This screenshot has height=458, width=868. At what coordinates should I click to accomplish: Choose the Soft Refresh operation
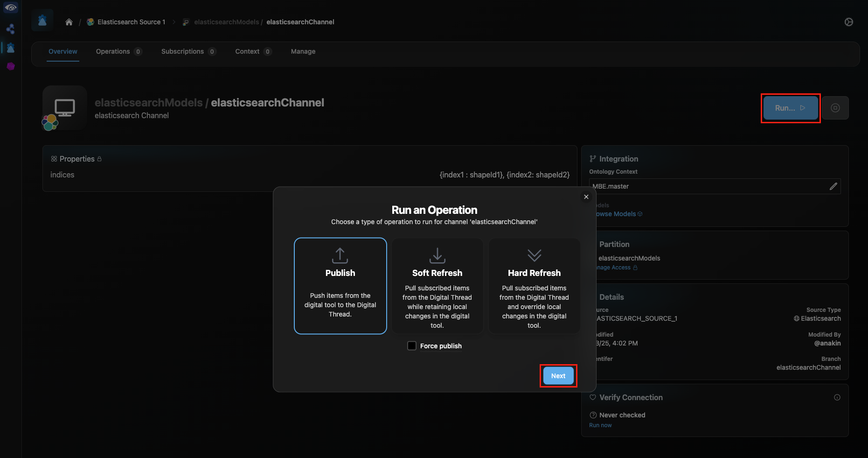point(437,286)
